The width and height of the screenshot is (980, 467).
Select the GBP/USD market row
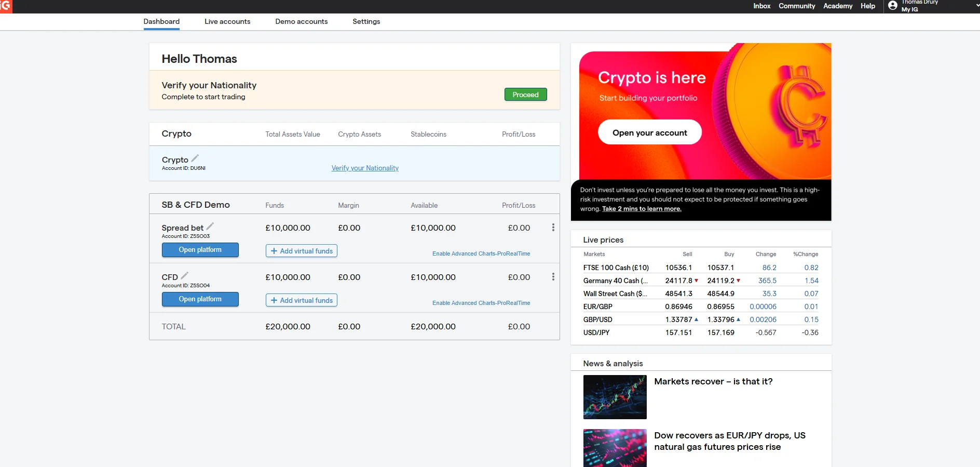[701, 319]
